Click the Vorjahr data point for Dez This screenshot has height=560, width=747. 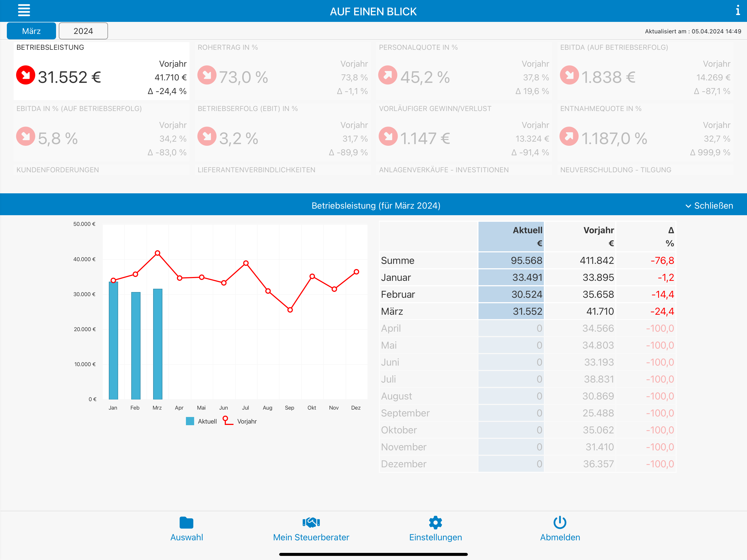pyautogui.click(x=356, y=272)
